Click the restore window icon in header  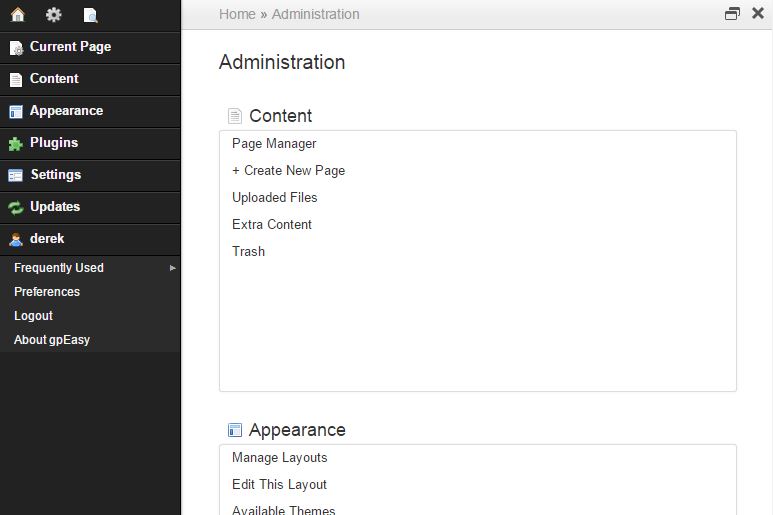coord(732,14)
